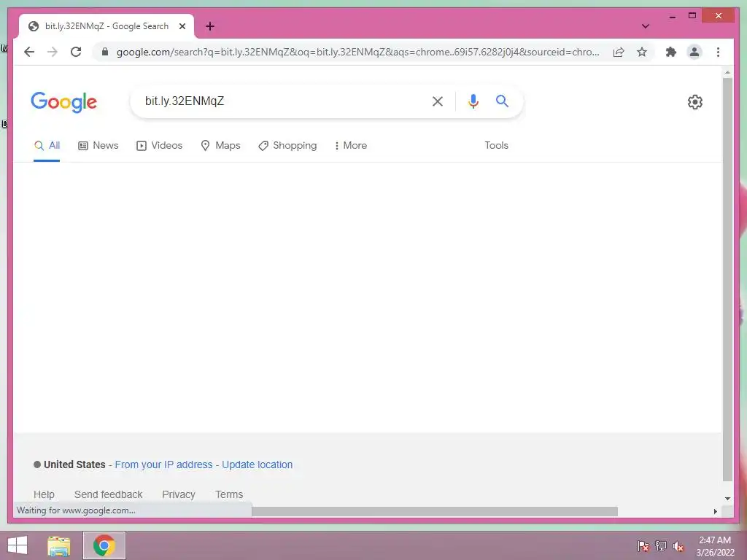Close the bit.ly.32ENMqZ tab

182,26
